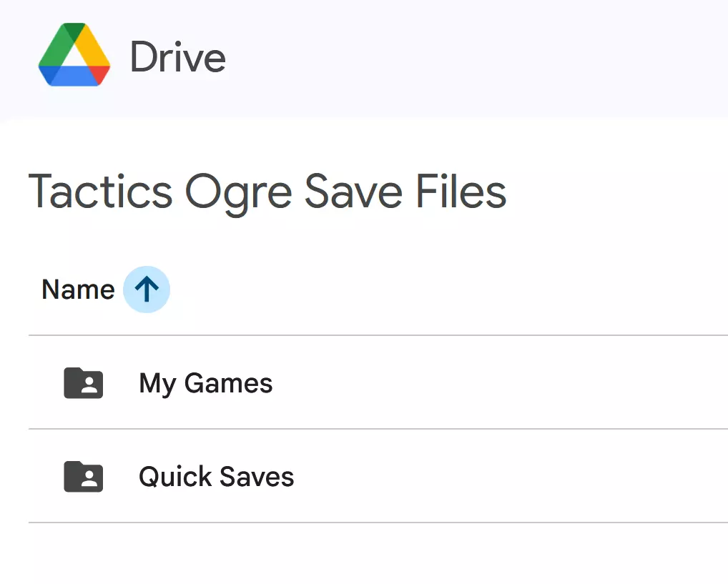
Task: Click the My Games shared folder icon
Action: [84, 383]
